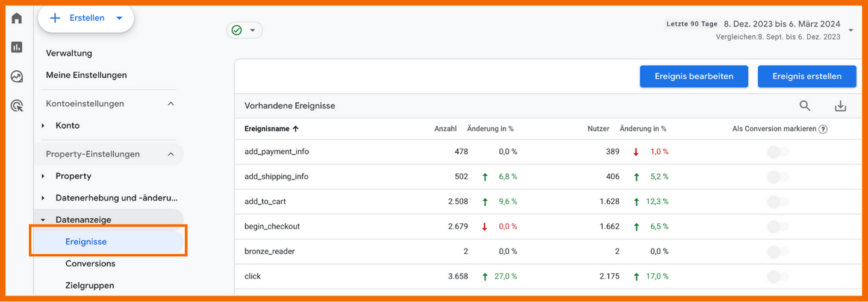Viewport: 868px width, 302px height.
Task: Open the Explore icon in sidebar
Action: coord(17,76)
